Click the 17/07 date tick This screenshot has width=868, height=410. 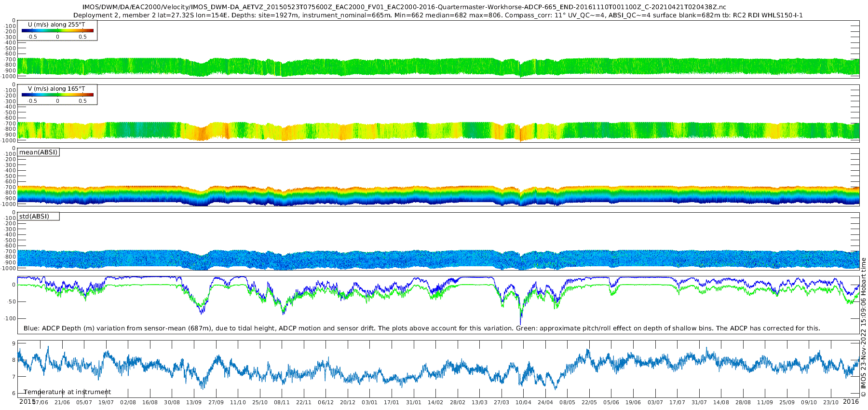(x=677, y=402)
